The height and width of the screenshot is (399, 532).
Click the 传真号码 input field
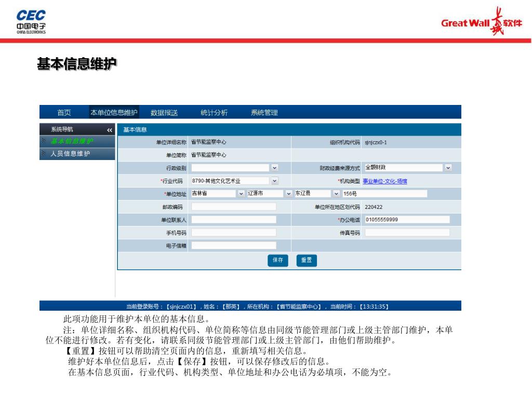(407, 232)
